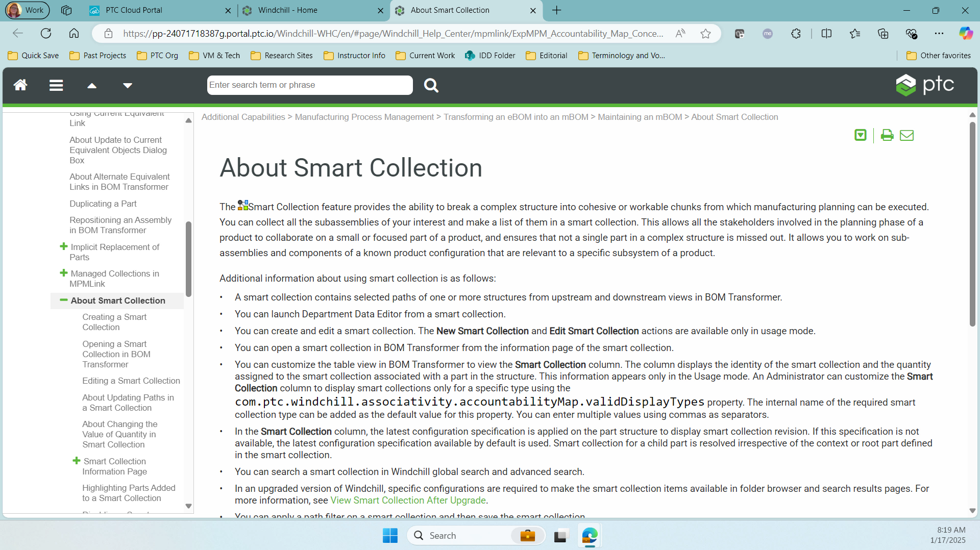Switch to the PTC Cloud Portal tab
The image size is (980, 550).
134,10
